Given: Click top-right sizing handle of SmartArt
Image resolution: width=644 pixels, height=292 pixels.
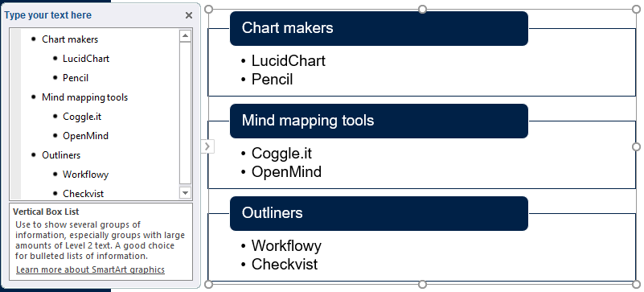Looking at the screenshot, I should coord(636,9).
